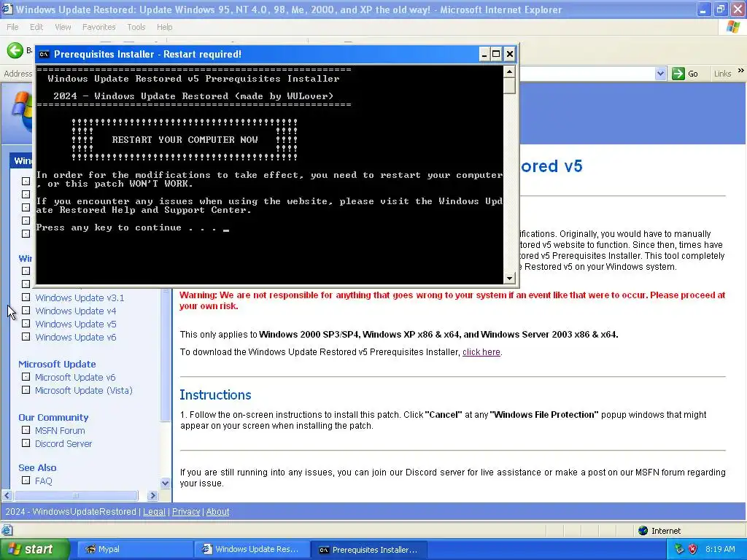The width and height of the screenshot is (747, 560).
Task: Click the sidebar horizontal scrollbar thumb
Action: [76, 495]
